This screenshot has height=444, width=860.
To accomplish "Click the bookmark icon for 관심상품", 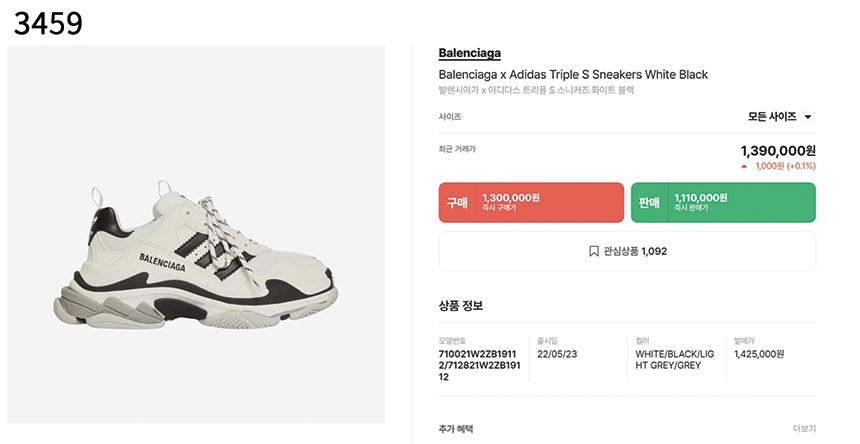I will pos(594,251).
